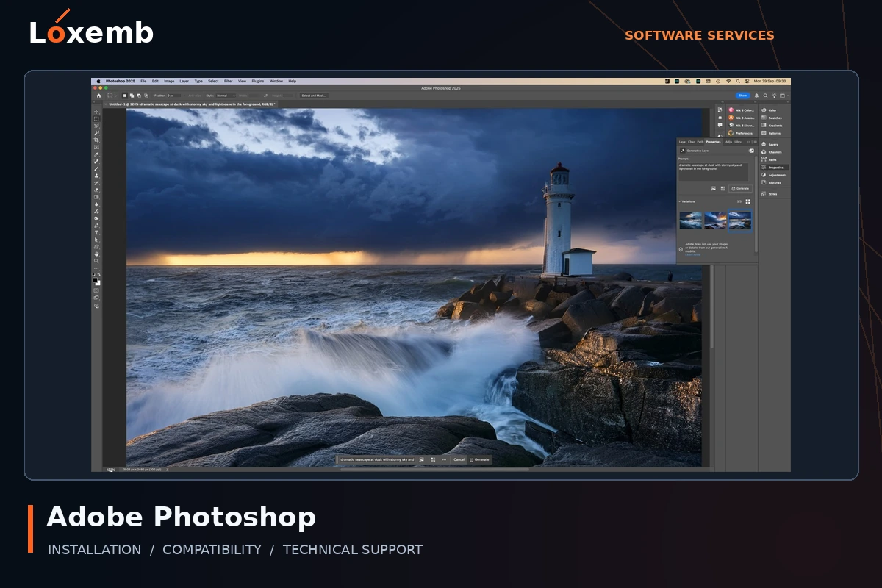The height and width of the screenshot is (588, 882).
Task: Click the Share button
Action: (742, 96)
